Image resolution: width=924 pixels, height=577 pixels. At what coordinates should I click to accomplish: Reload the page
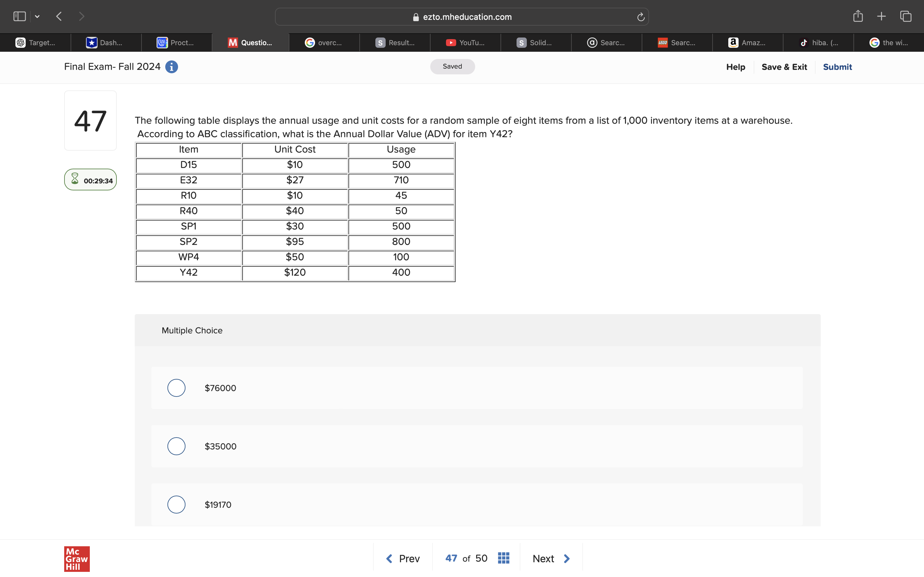[x=640, y=17]
